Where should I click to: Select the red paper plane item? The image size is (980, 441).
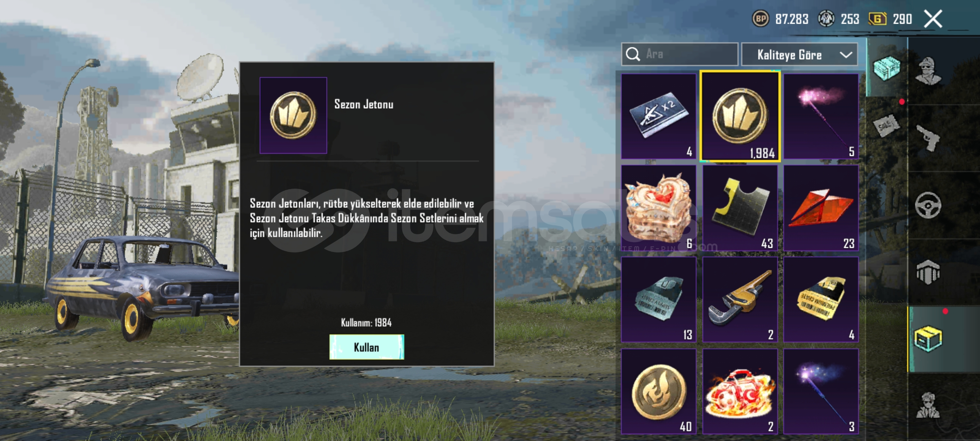tap(821, 208)
